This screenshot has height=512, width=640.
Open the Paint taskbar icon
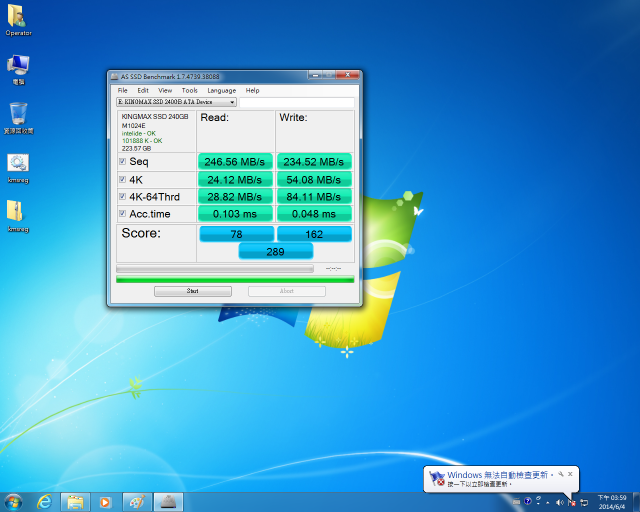(137, 502)
